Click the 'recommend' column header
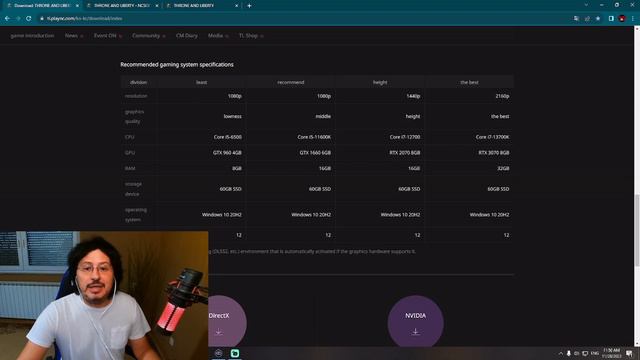Viewport: 640px width, 360px height. pos(291,82)
